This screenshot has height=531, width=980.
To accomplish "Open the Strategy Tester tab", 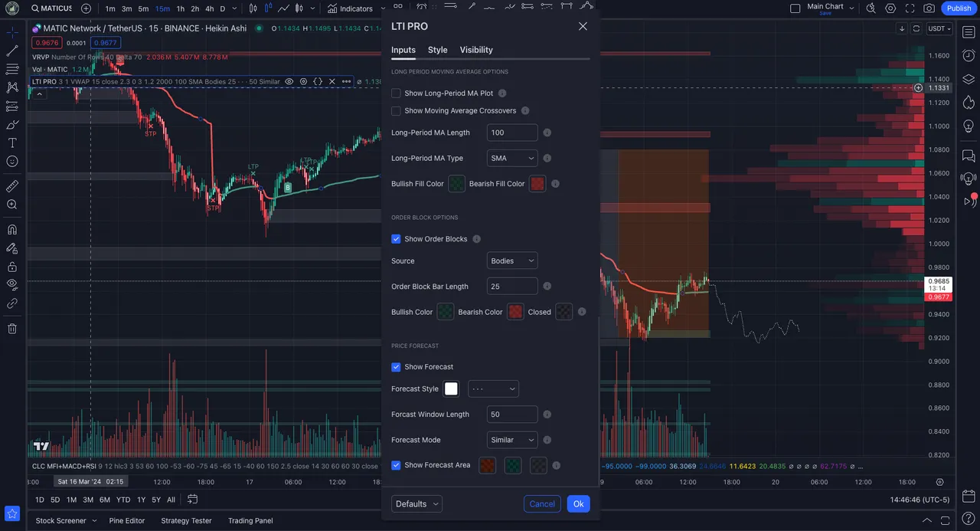I will click(186, 520).
